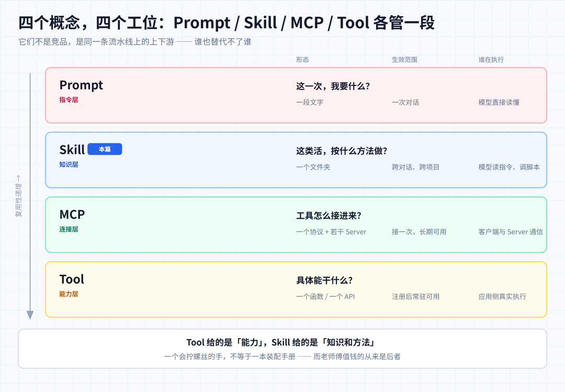Click the 形态 column header
This screenshot has height=392, width=565.
point(302,60)
